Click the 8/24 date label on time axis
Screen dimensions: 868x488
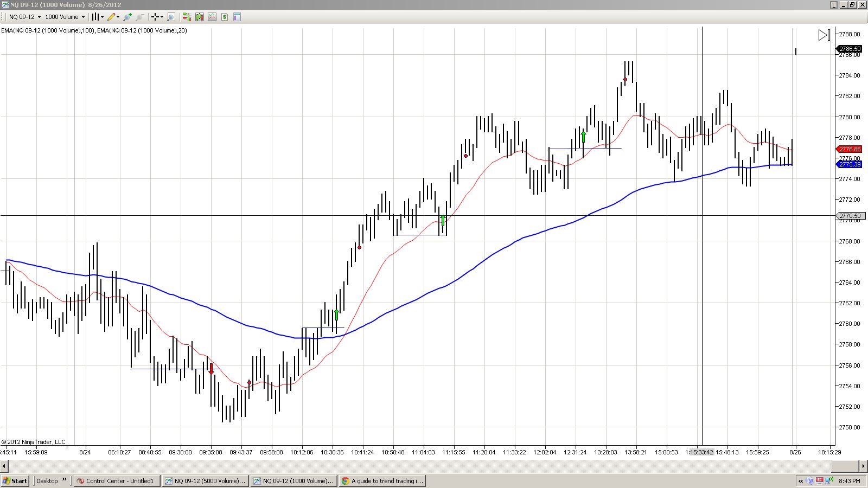85,452
